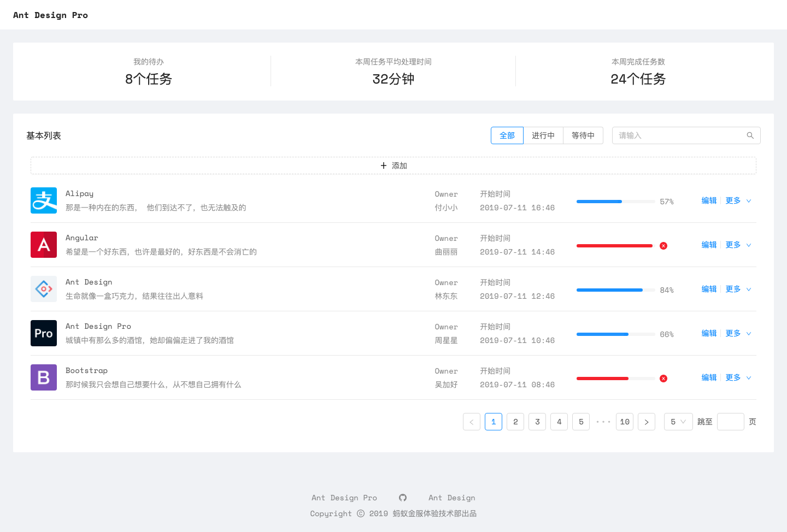Click the 添加 add button
Image resolution: width=787 pixels, height=532 pixels.
pos(393,165)
